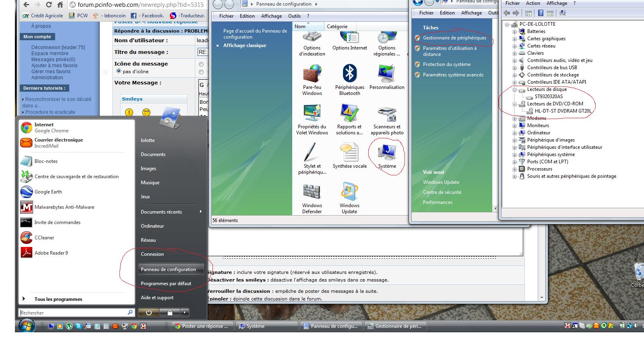Open Fichier menu in Device Manager
Screen dimensions: 644x362
(x=512, y=3)
